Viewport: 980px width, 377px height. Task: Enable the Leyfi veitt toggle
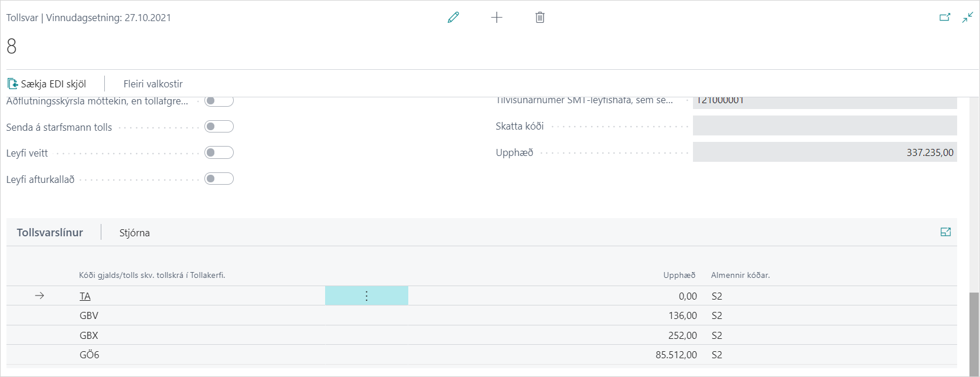pos(219,153)
